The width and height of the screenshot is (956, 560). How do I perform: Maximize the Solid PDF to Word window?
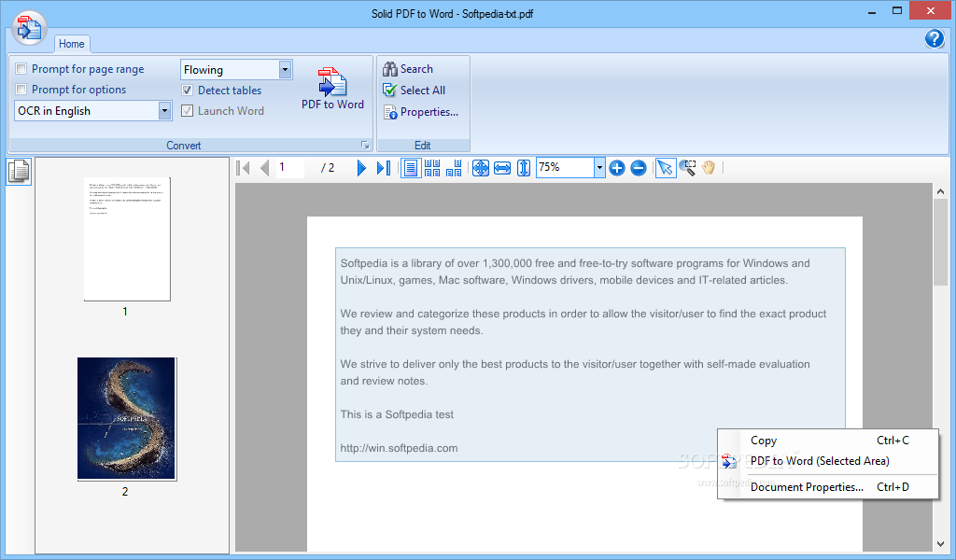897,11
